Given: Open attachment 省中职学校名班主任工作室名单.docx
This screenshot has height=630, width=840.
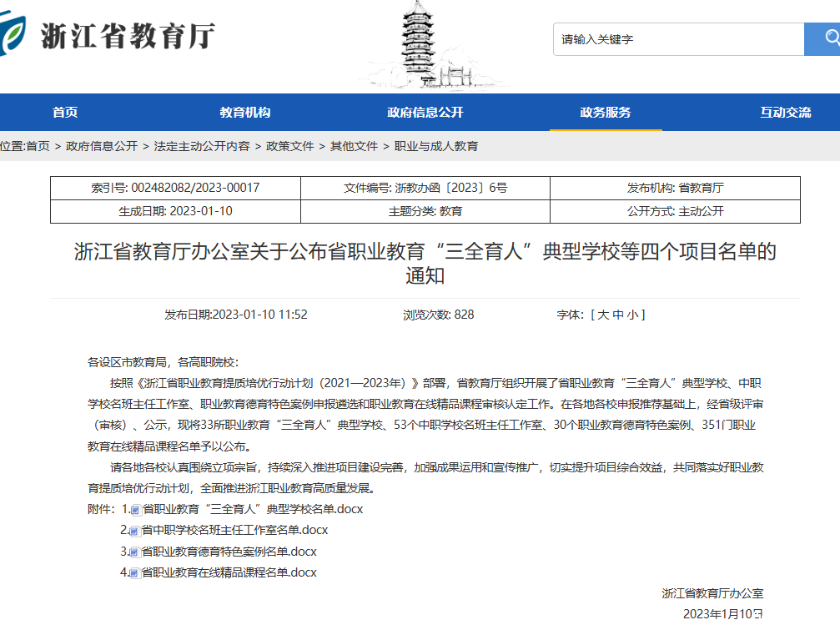Looking at the screenshot, I should click(x=234, y=531).
